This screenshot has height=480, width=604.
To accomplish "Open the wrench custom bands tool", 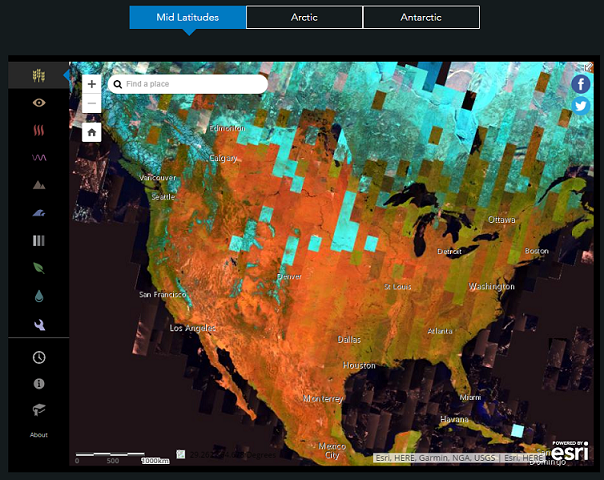I will coord(39,325).
